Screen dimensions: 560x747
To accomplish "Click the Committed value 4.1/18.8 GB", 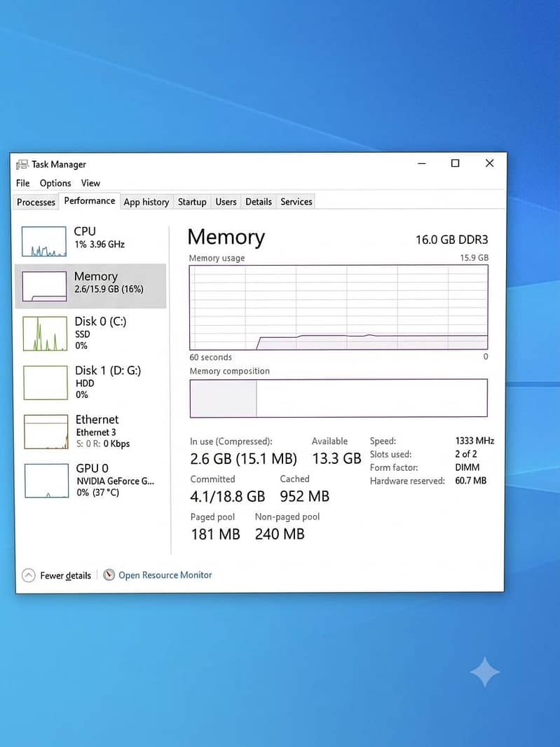I will (x=227, y=496).
